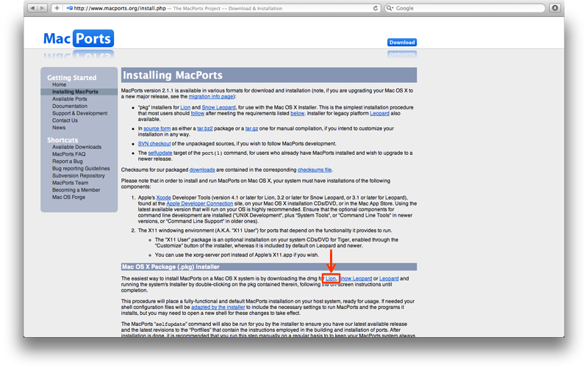This screenshot has width=588, height=370.
Task: Click 'adapted by the installer' link
Action: pyautogui.click(x=218, y=307)
